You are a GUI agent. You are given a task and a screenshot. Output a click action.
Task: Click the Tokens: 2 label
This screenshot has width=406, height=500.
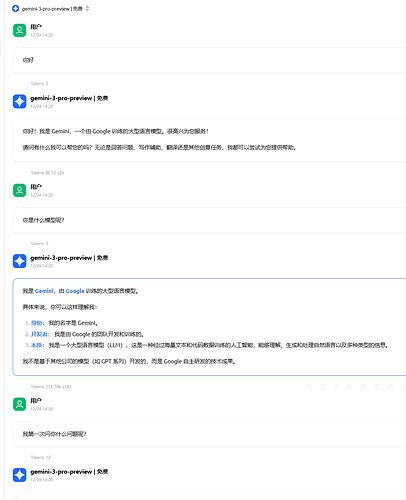(39, 84)
